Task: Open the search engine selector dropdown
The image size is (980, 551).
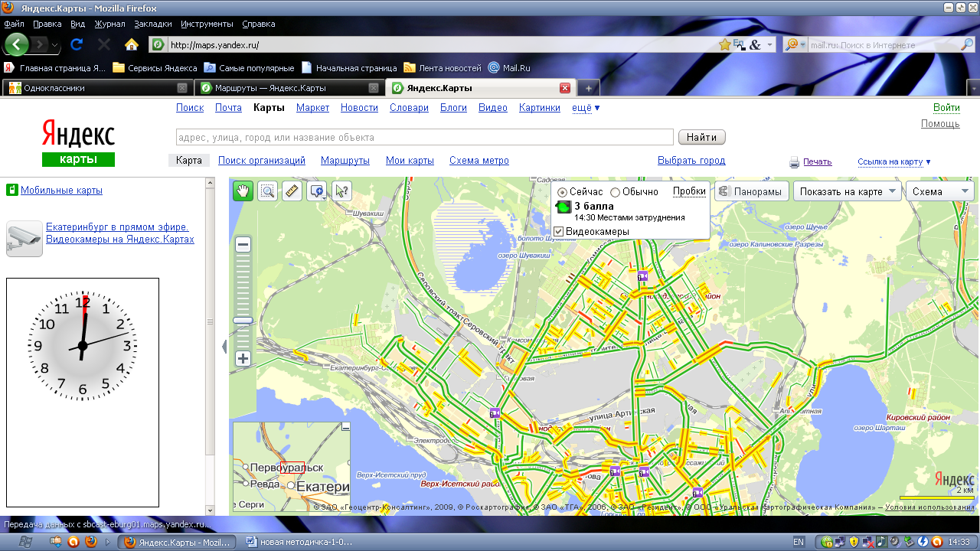Action: coord(795,45)
